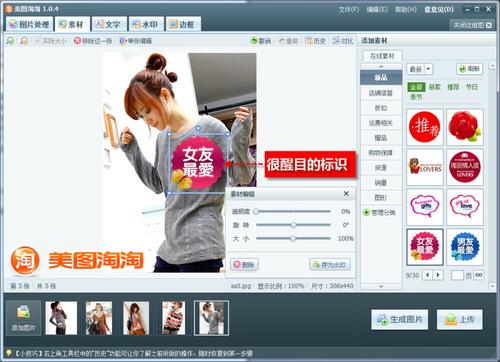
Task: Add the pink 女友最爱 badge sticker
Action: [425, 247]
